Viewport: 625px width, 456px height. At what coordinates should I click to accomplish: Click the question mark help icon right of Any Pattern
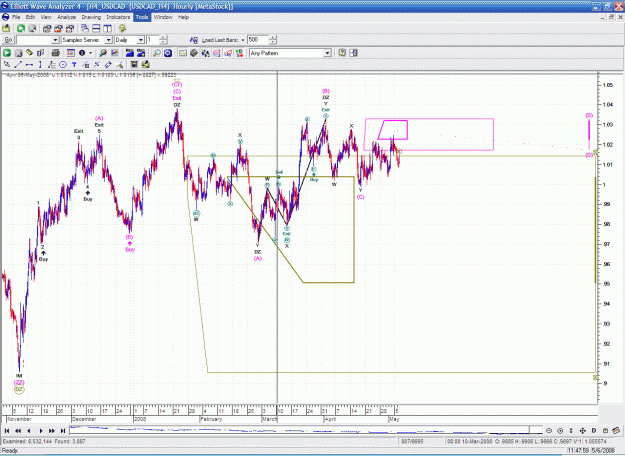pyautogui.click(x=342, y=53)
